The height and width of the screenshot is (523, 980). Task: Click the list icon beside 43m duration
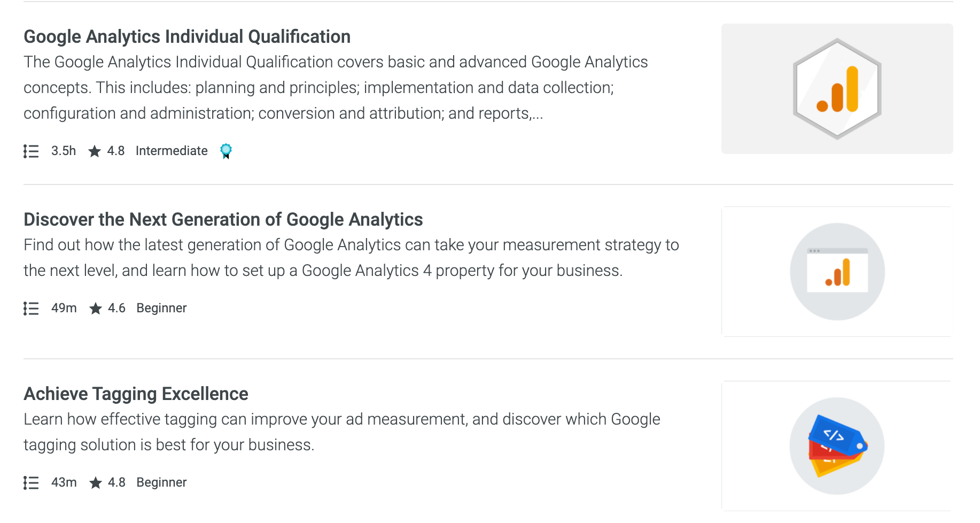(x=31, y=483)
